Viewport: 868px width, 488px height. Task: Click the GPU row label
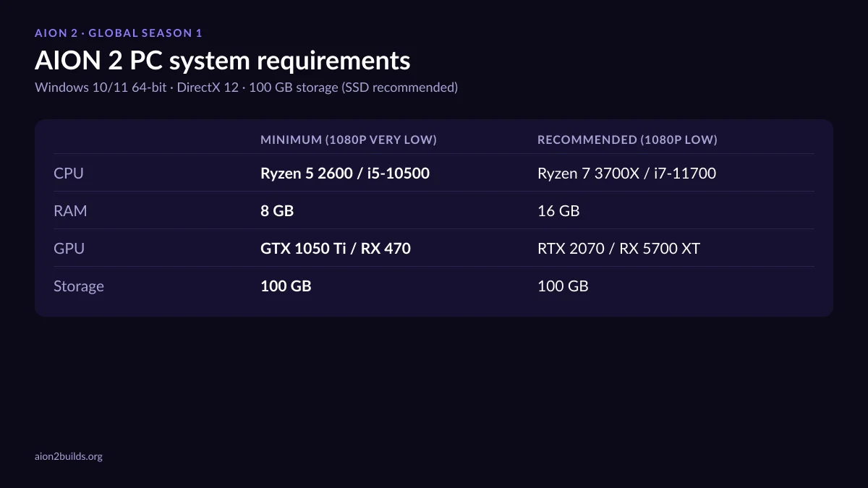(69, 249)
